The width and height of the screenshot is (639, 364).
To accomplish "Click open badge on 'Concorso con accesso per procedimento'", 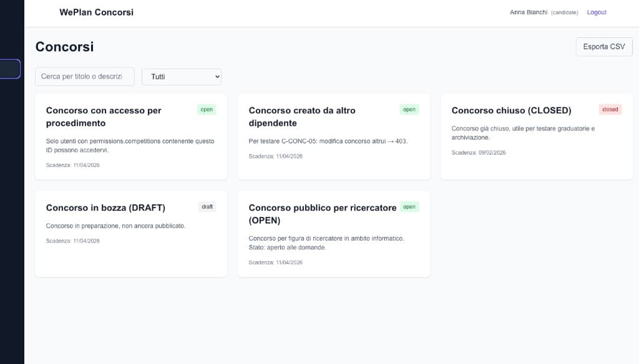I will tap(207, 110).
